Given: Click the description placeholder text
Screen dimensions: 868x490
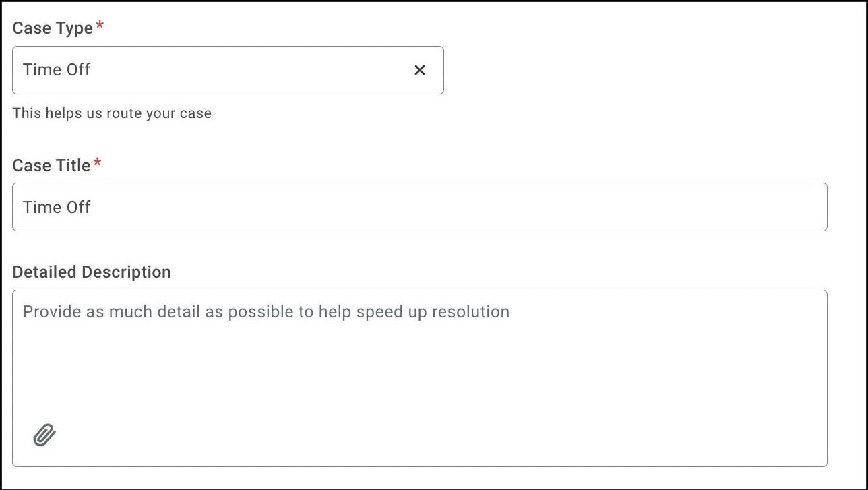Looking at the screenshot, I should (x=266, y=312).
